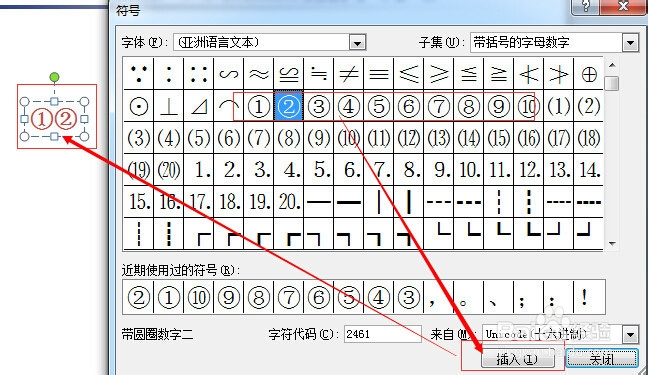Pick the exclamation mark from recent symbols

(x=589, y=297)
